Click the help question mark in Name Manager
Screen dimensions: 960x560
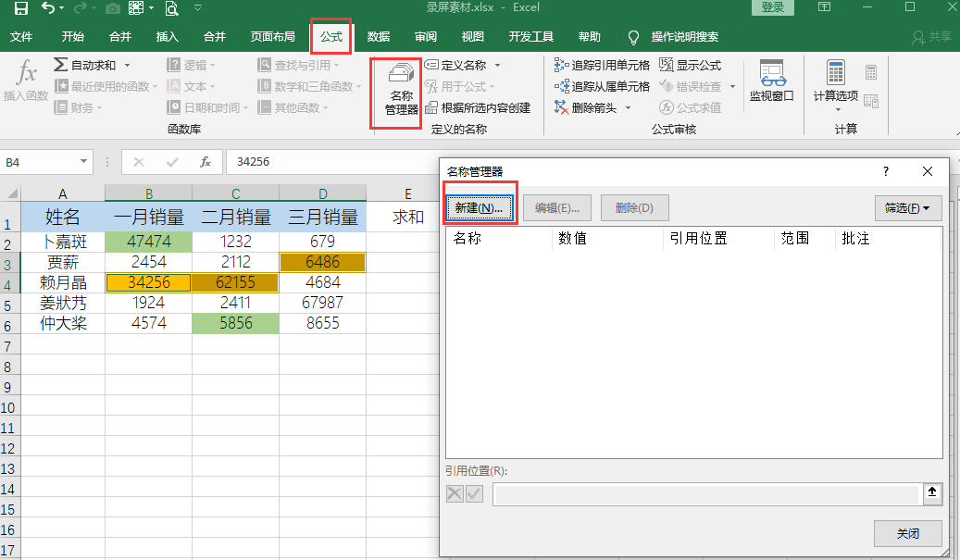[885, 171]
